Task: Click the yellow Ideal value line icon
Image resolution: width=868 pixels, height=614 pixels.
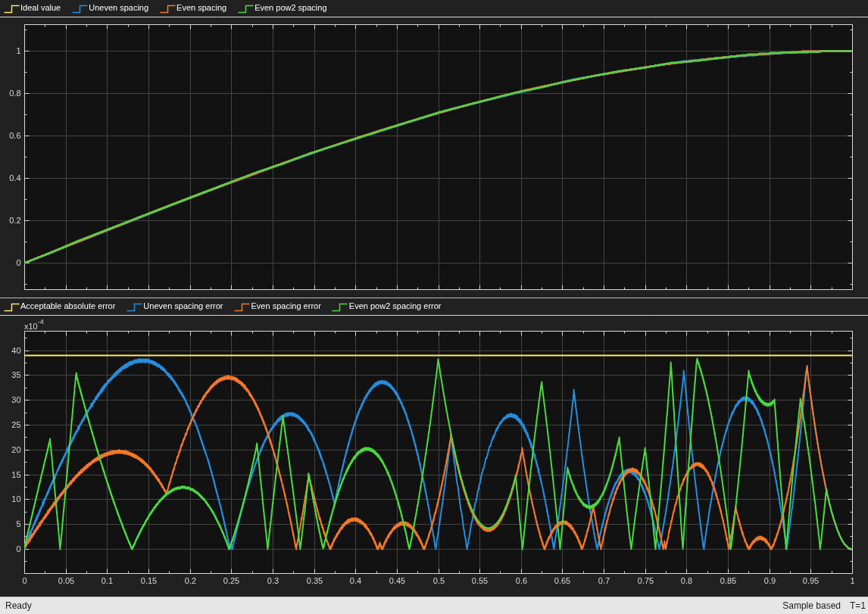Action: click(11, 8)
